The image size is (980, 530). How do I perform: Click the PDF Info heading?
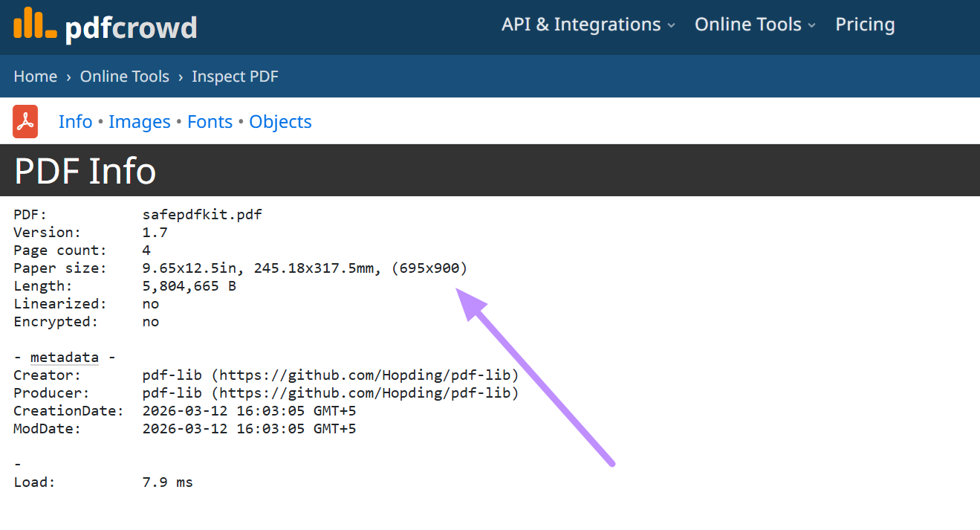tap(85, 170)
